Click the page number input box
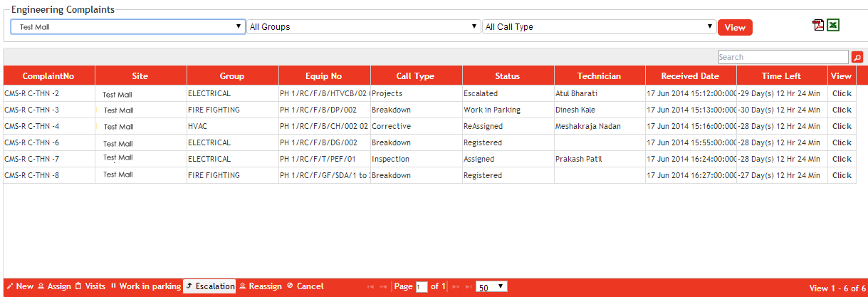This screenshot has width=868, height=297. [x=422, y=287]
